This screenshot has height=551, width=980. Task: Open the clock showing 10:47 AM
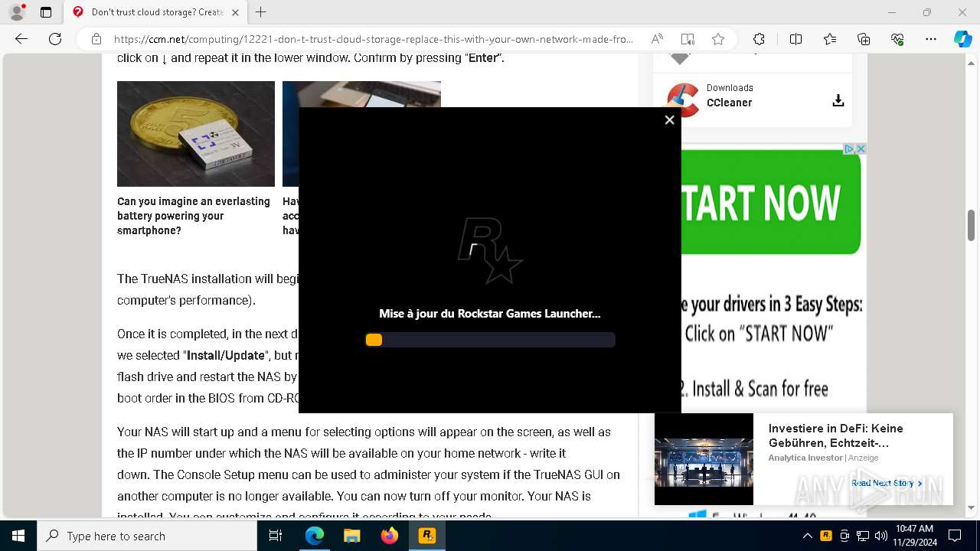915,536
